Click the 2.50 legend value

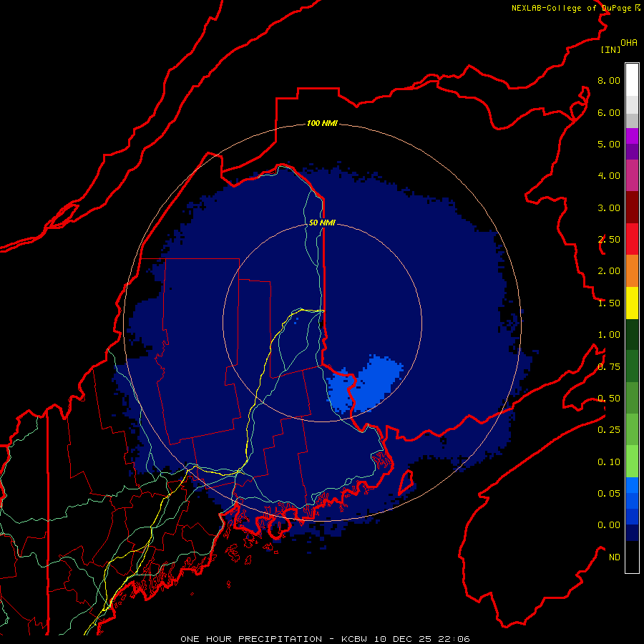(609, 240)
